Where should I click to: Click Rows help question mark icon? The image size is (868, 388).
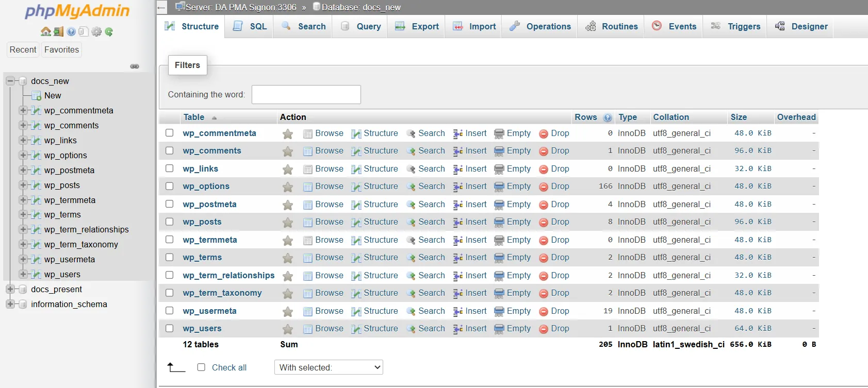(608, 118)
